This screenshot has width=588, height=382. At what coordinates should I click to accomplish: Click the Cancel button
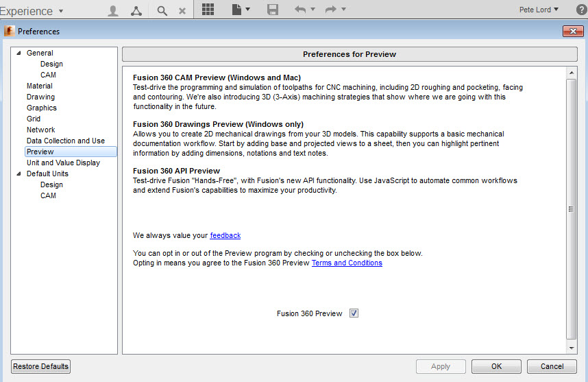pyautogui.click(x=552, y=366)
